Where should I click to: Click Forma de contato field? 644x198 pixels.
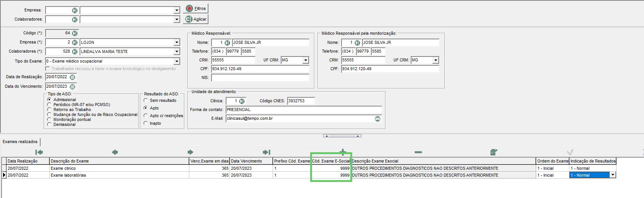pos(304,110)
